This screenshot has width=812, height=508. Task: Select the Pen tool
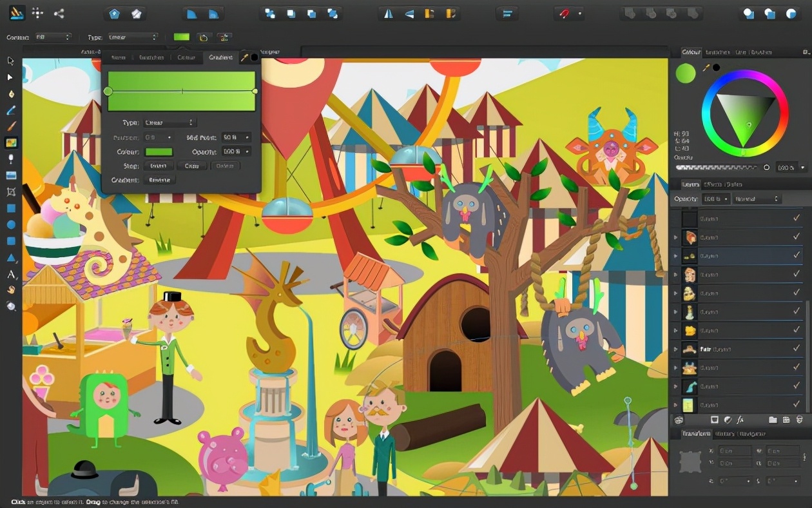point(11,94)
